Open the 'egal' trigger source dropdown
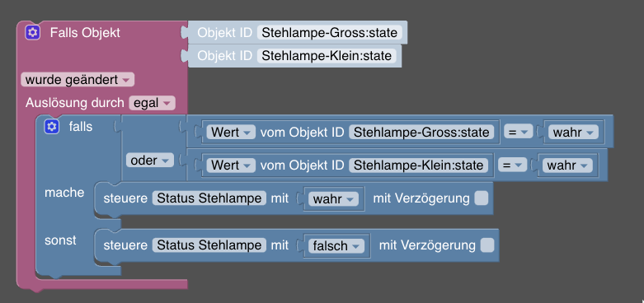 152,103
